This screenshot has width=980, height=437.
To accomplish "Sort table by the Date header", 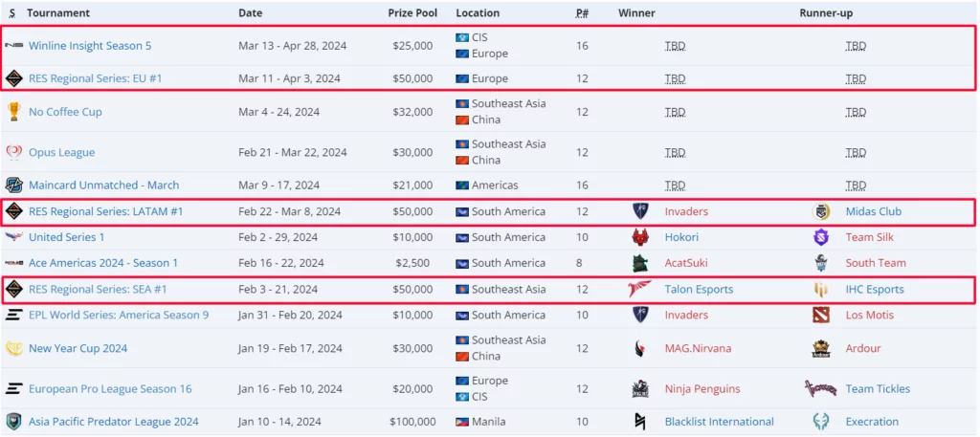I will (x=250, y=13).
